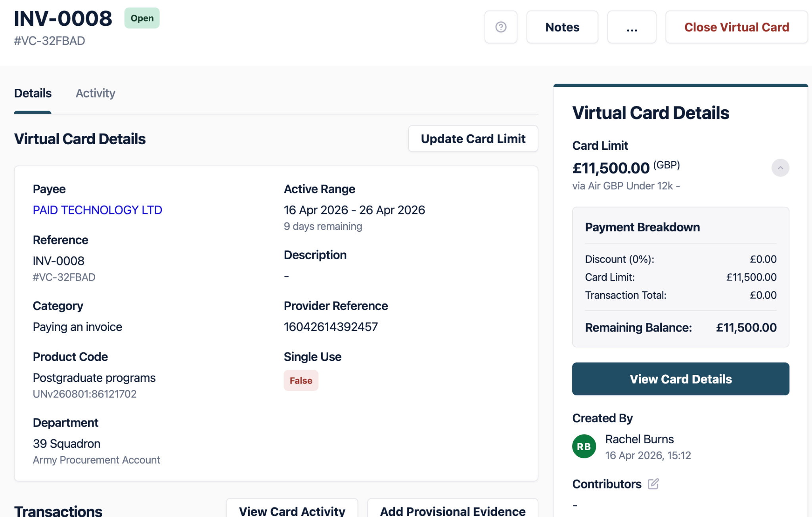Viewport: 812px width, 517px height.
Task: Open the PAID TECHNOLOGY LTD payee link
Action: pyautogui.click(x=98, y=210)
